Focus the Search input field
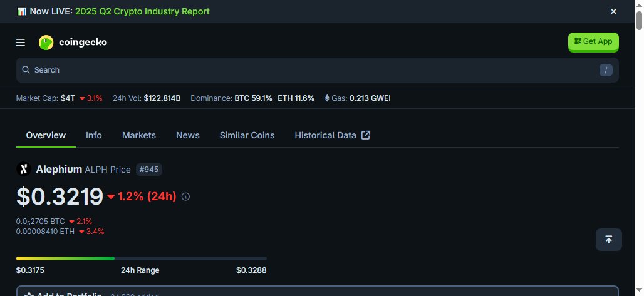This screenshot has height=296, width=644. [x=317, y=70]
